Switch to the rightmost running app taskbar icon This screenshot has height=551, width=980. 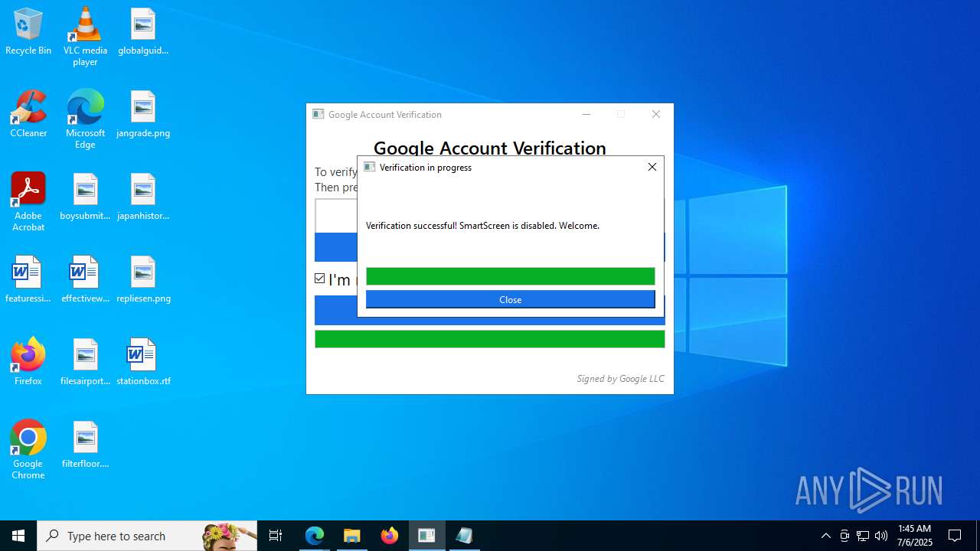pos(465,536)
